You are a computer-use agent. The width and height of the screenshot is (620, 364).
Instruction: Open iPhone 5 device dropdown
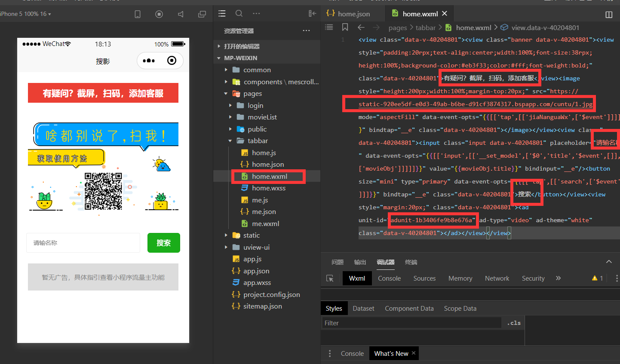pos(26,14)
